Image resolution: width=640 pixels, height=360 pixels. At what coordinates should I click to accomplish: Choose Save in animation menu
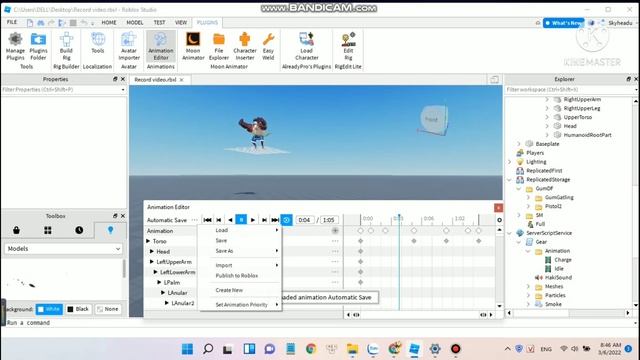tap(240, 240)
